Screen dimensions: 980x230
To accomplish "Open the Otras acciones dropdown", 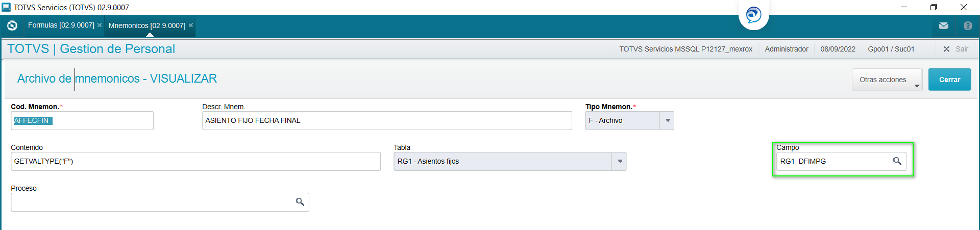I will pos(887,80).
